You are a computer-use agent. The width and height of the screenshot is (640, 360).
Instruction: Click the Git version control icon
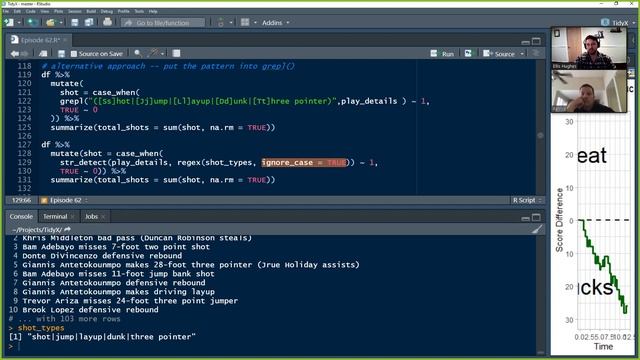coord(221,22)
